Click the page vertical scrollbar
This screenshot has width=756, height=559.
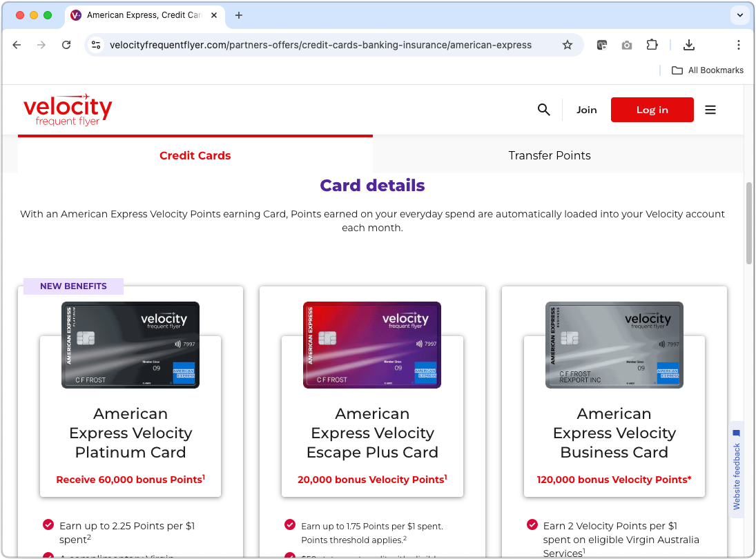(x=749, y=223)
